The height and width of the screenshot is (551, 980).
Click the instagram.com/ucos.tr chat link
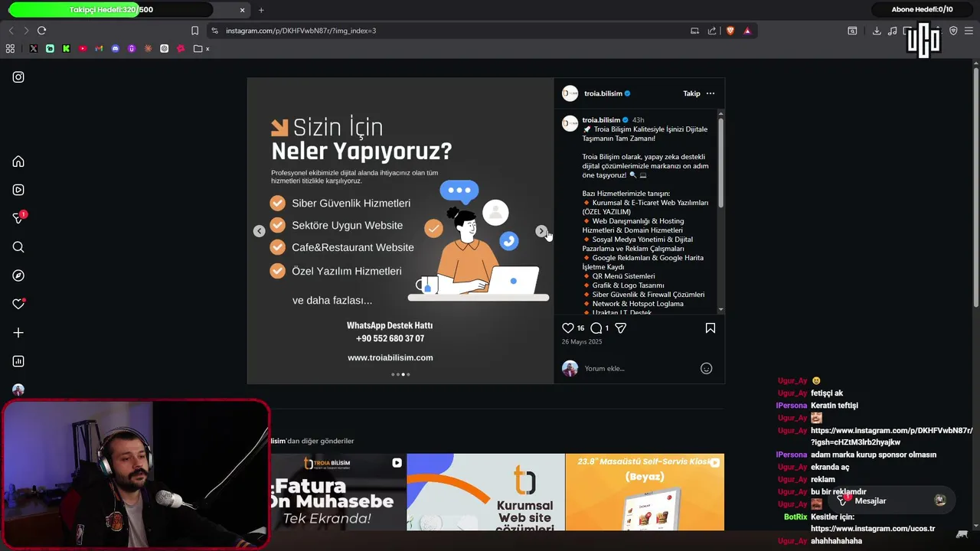872,529
